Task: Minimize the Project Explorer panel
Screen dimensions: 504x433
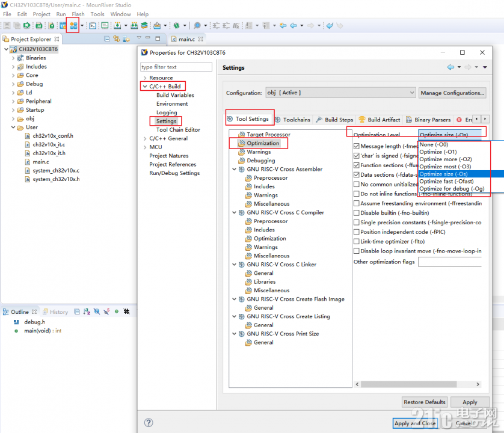Action: click(148, 38)
